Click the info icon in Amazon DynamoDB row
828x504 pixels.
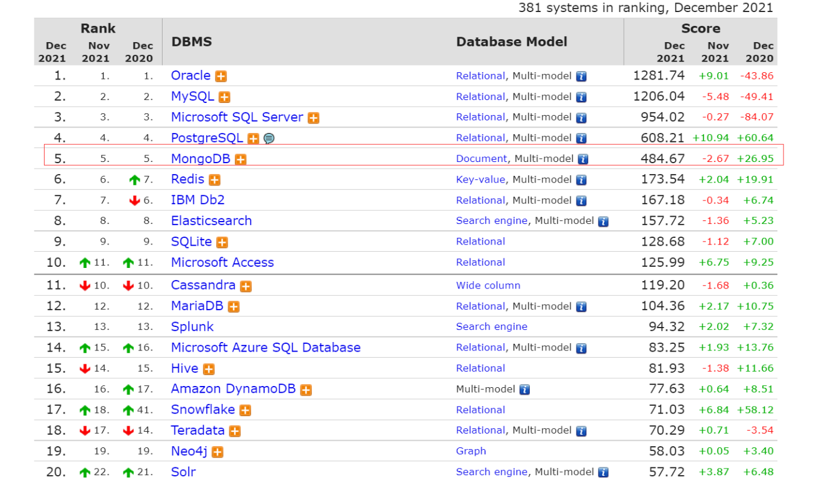(x=525, y=390)
